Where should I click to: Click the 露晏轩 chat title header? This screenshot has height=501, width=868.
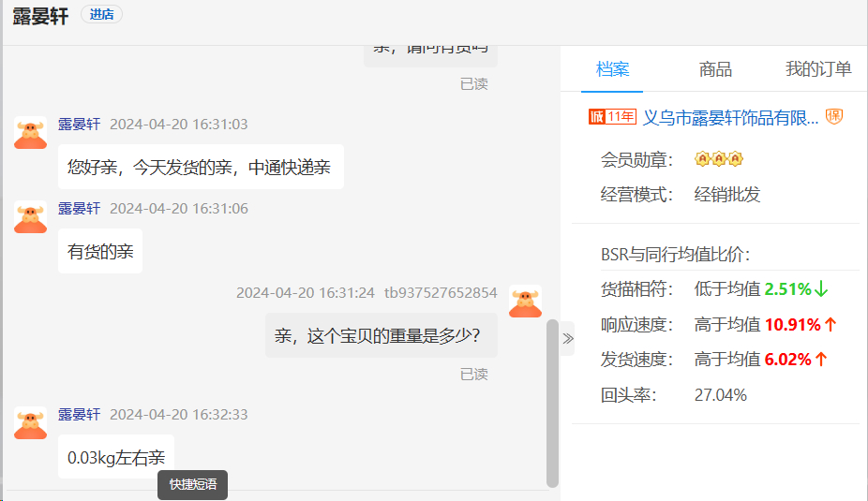(40, 16)
